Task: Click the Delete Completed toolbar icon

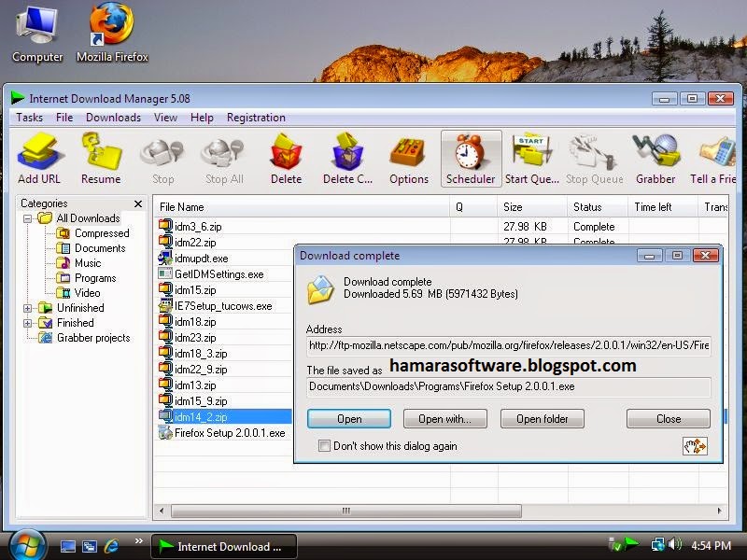Action: (347, 159)
